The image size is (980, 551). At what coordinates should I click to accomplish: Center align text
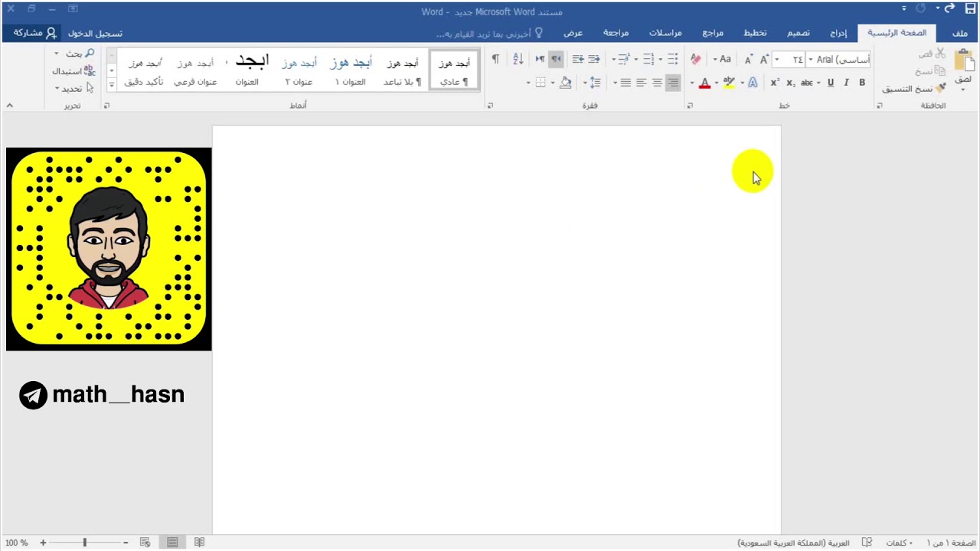657,83
